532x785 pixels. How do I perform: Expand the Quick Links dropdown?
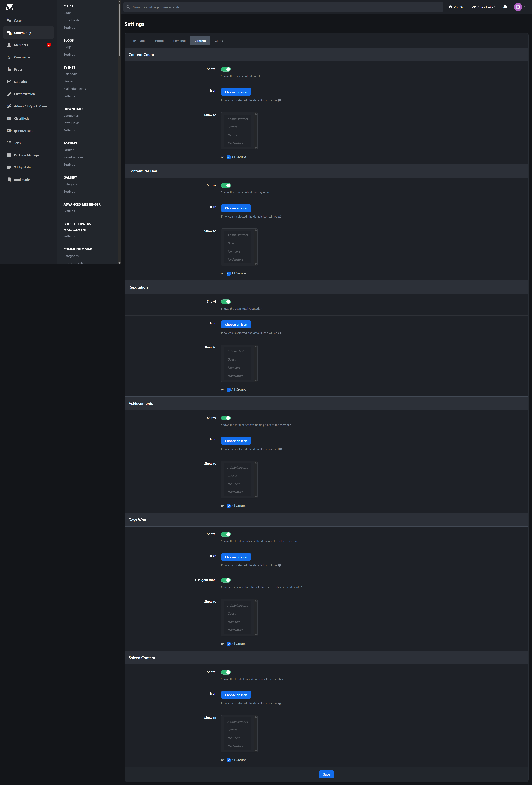click(484, 7)
